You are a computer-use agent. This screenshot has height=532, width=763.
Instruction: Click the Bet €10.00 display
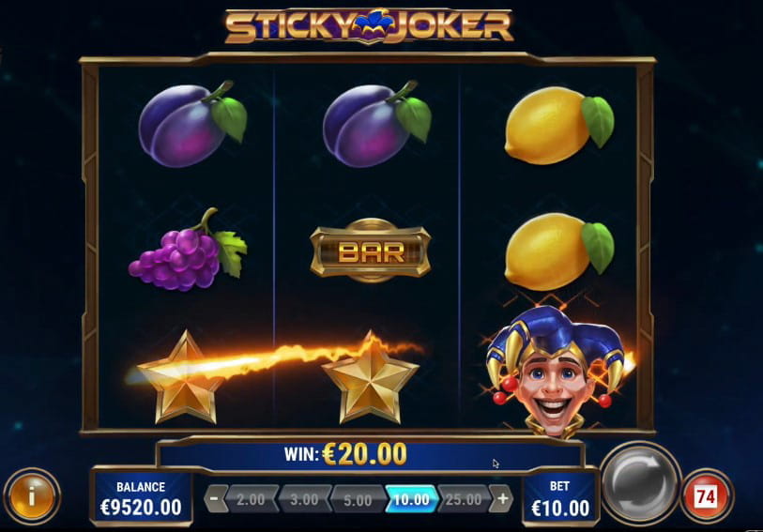pos(560,497)
